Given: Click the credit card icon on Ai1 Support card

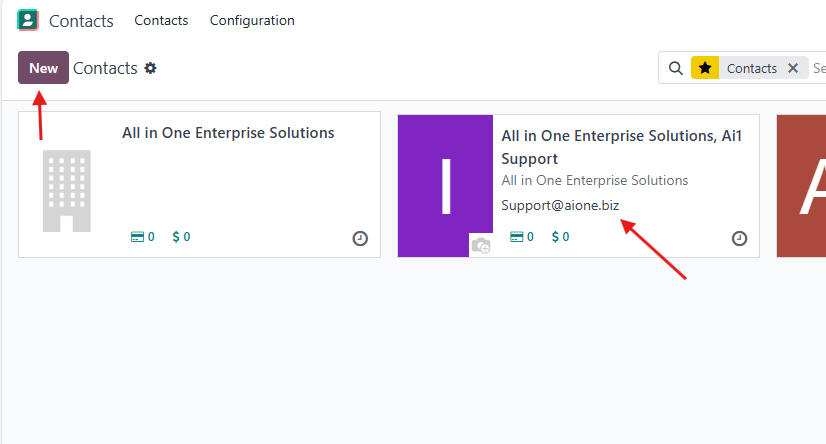Looking at the screenshot, I should (x=516, y=237).
